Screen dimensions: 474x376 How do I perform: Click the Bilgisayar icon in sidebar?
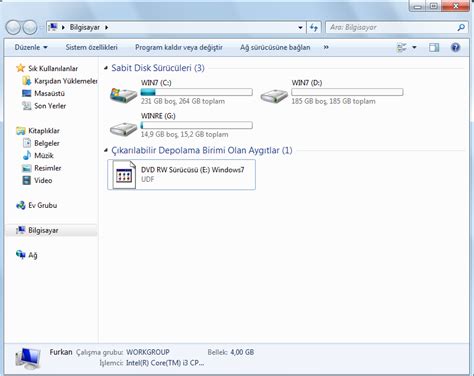point(21,230)
